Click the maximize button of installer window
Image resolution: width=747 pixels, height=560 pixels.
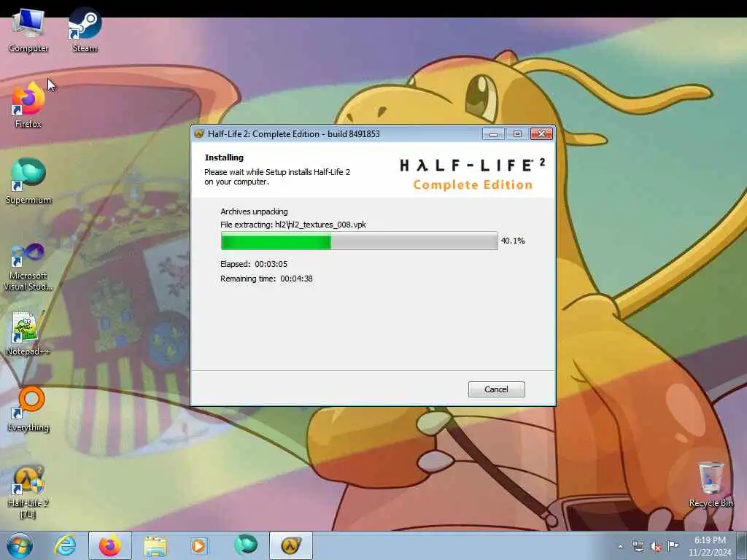tap(517, 134)
